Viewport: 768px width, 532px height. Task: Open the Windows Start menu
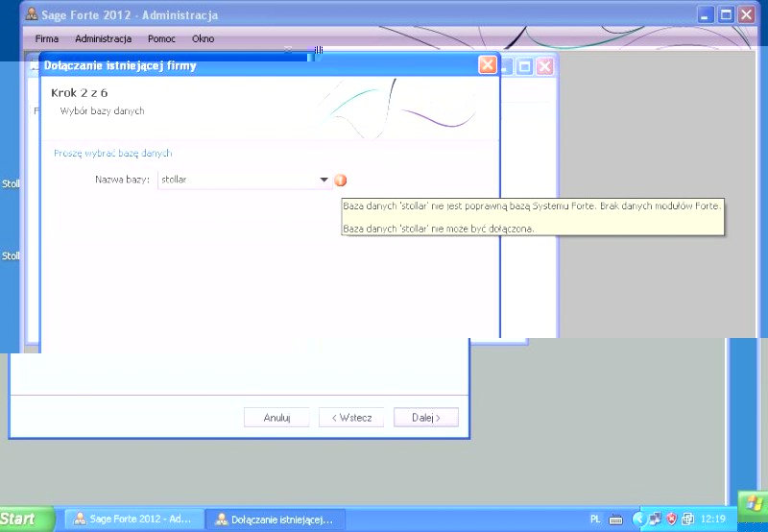coord(26,519)
